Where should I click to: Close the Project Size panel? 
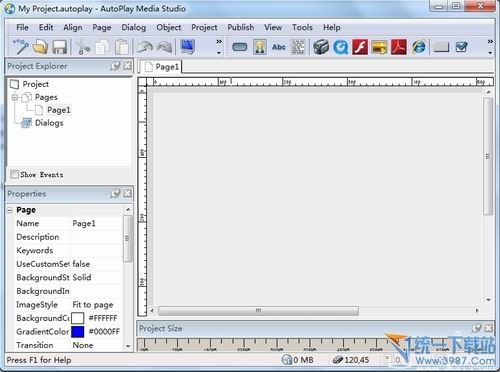(488, 328)
